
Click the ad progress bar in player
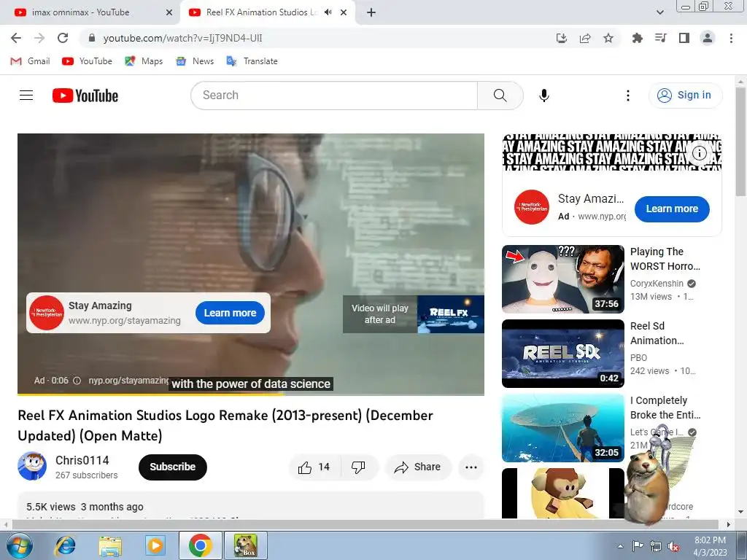tap(251, 394)
